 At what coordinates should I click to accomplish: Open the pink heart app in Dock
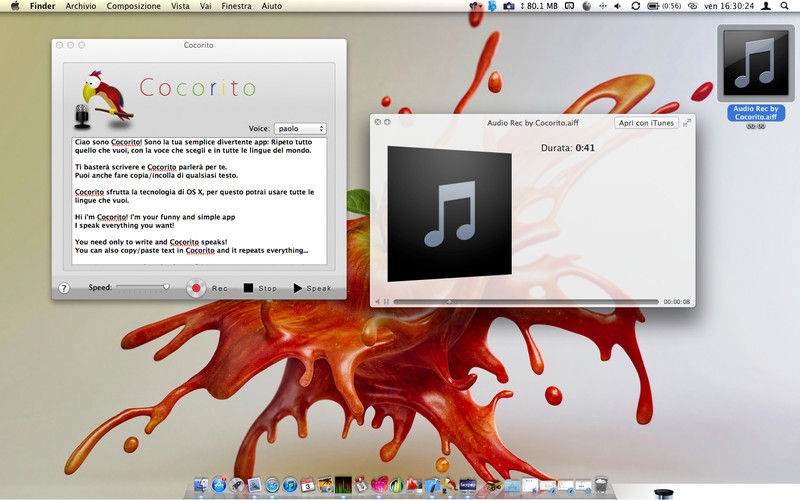coord(380,485)
